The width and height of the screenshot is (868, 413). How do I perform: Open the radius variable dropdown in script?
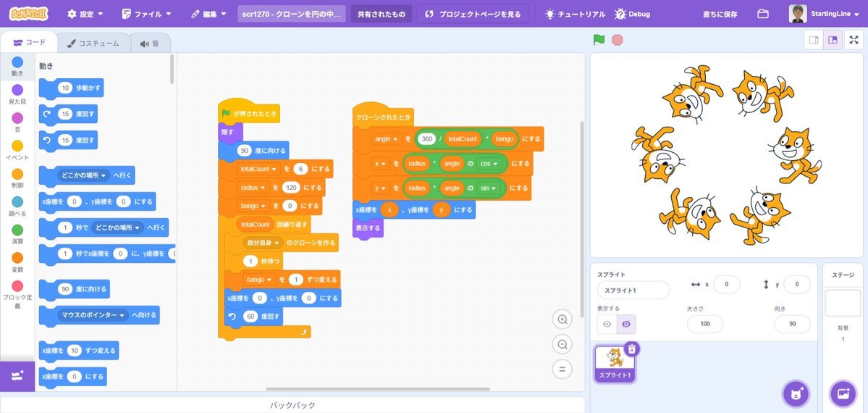[253, 188]
